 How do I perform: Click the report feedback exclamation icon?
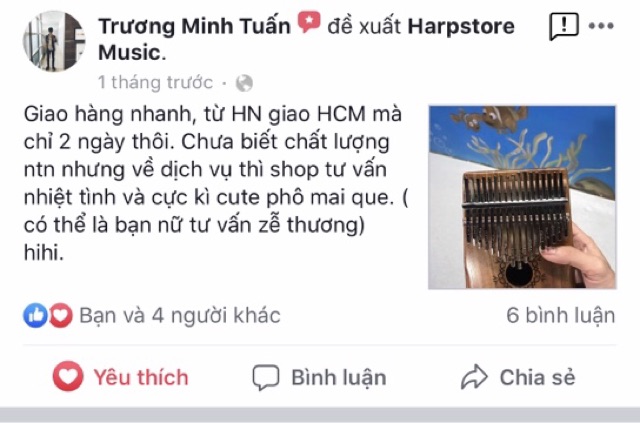(564, 26)
